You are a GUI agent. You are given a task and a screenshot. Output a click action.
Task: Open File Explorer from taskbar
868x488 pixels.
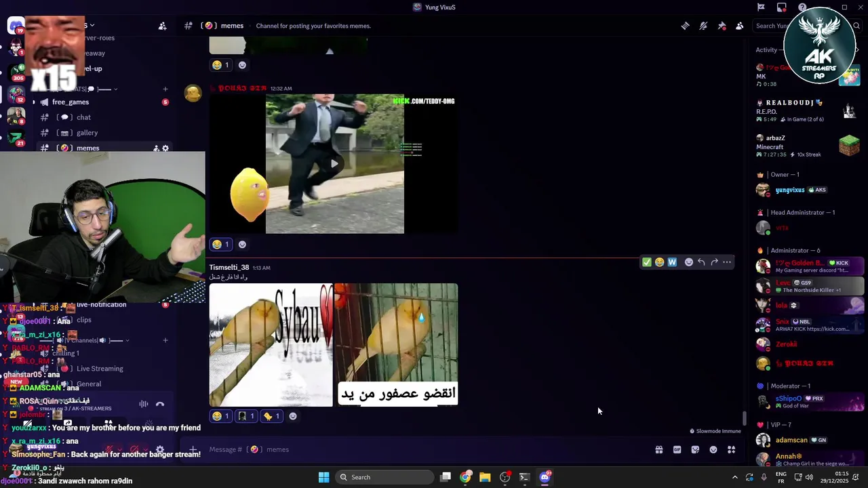pyautogui.click(x=485, y=477)
